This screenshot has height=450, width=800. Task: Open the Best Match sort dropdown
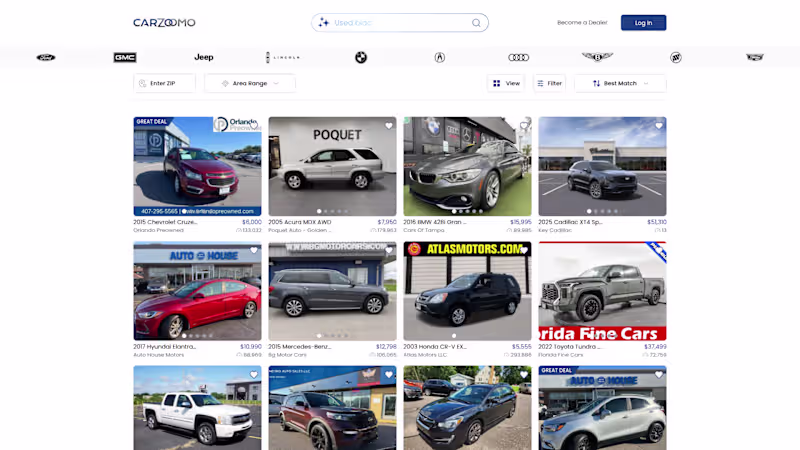click(620, 83)
